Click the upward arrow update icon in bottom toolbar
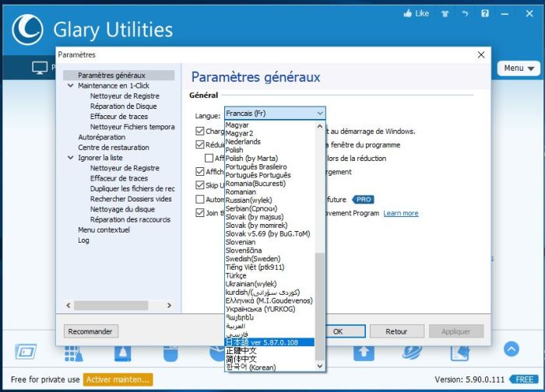Viewport: 545px width, 392px height. click(x=364, y=352)
